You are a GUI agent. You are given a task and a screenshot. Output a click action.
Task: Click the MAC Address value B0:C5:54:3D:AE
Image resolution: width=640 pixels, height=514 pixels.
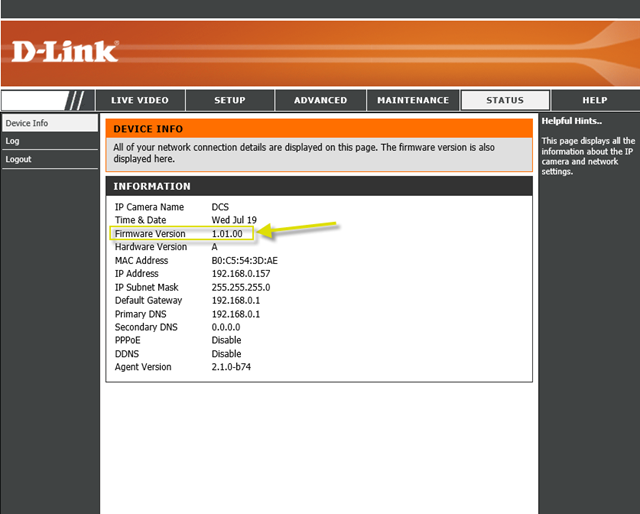[244, 260]
